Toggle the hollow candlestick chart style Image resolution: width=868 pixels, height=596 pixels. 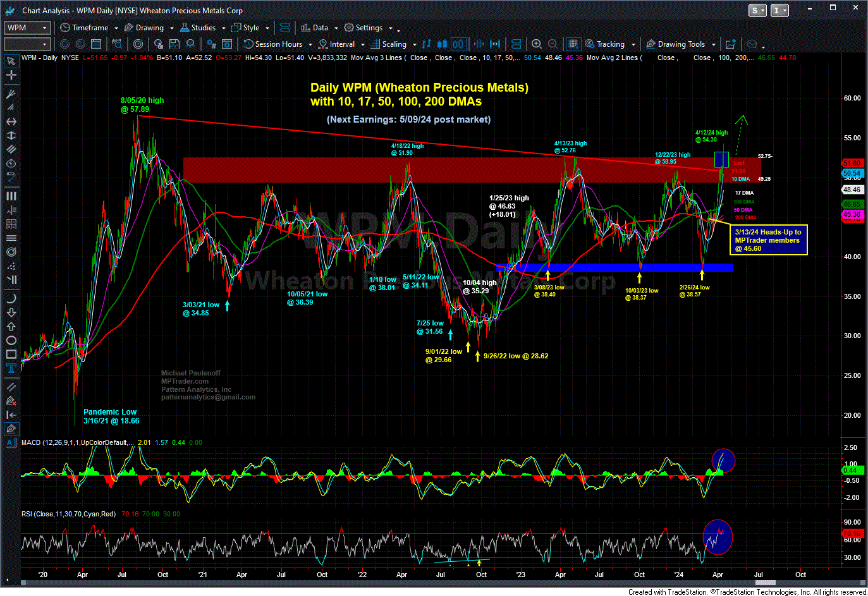coord(458,44)
